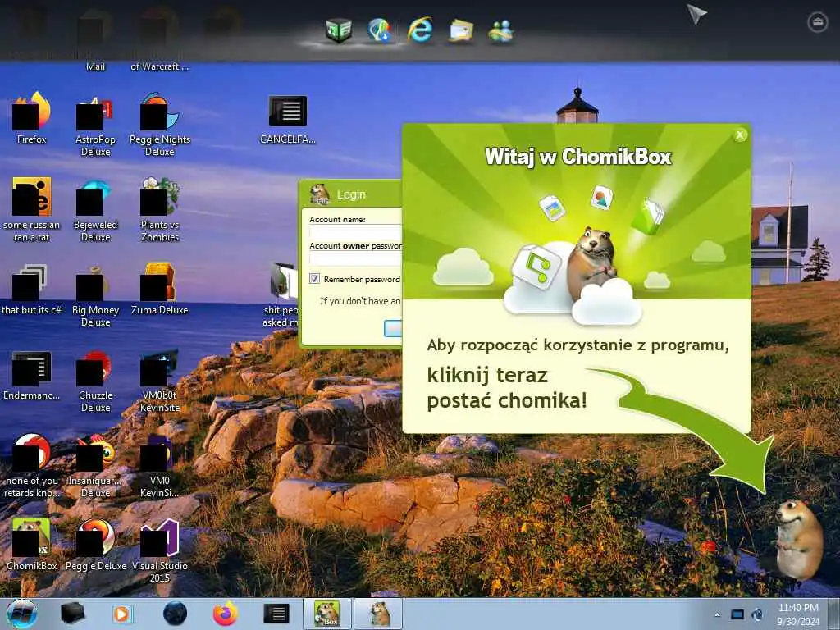This screenshot has width=840, height=630.
Task: Switch to hamster Login taskbar button
Action: [378, 614]
